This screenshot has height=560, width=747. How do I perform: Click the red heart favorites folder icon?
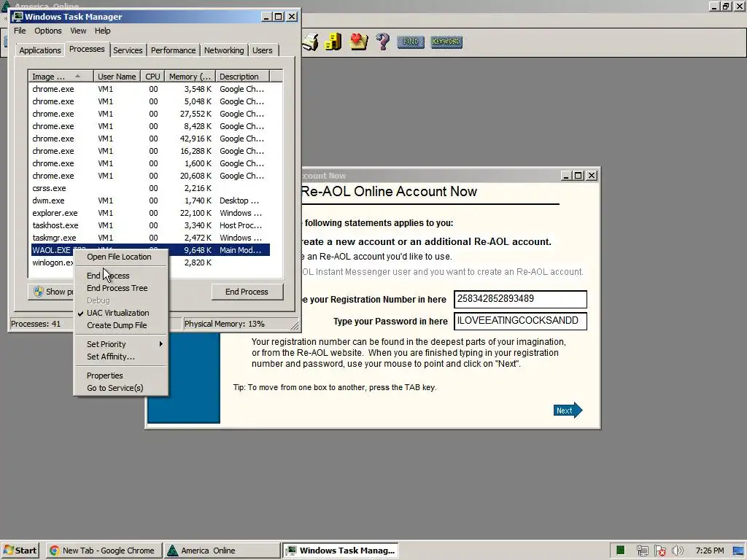click(358, 42)
